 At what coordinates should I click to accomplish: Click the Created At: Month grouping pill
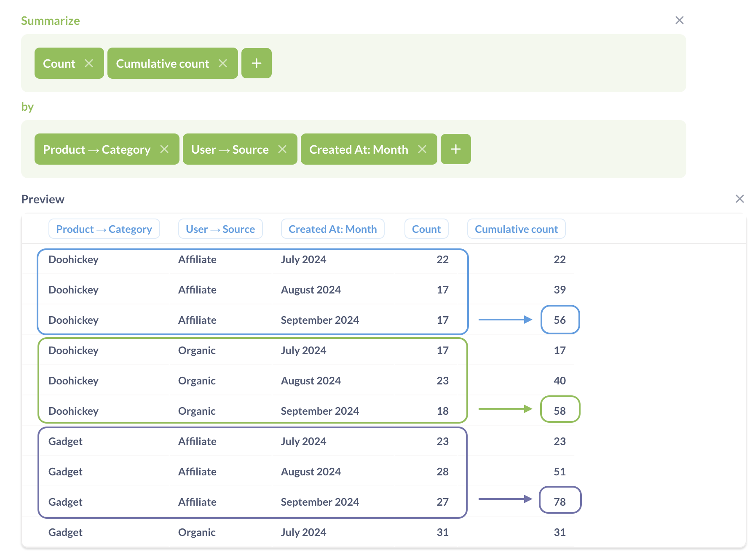pos(359,149)
